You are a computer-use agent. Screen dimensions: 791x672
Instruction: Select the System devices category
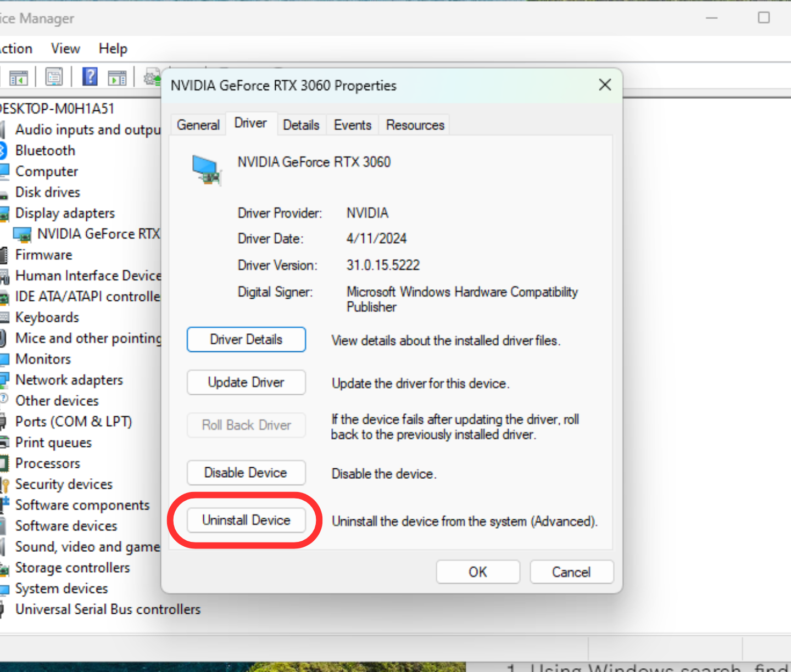coord(62,589)
